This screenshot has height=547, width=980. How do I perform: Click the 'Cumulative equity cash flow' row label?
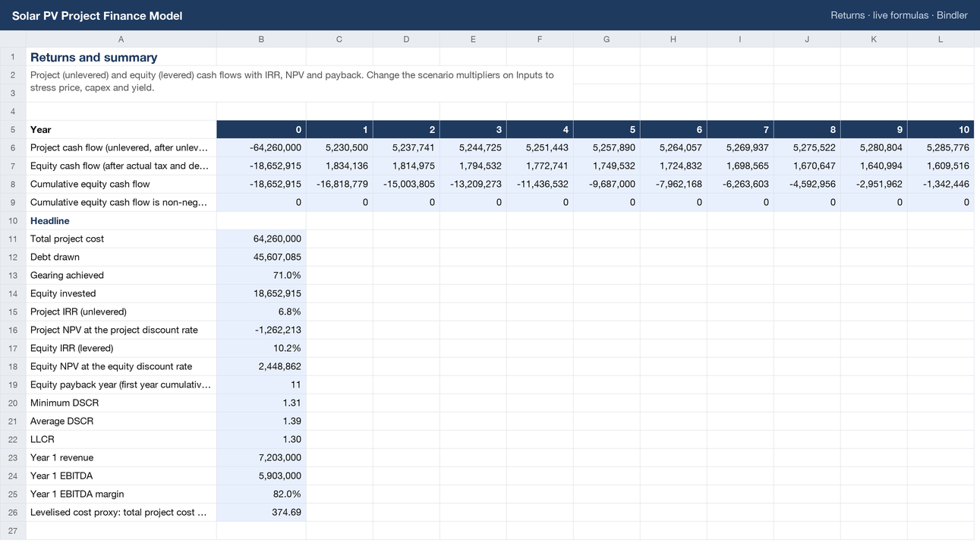(x=121, y=184)
